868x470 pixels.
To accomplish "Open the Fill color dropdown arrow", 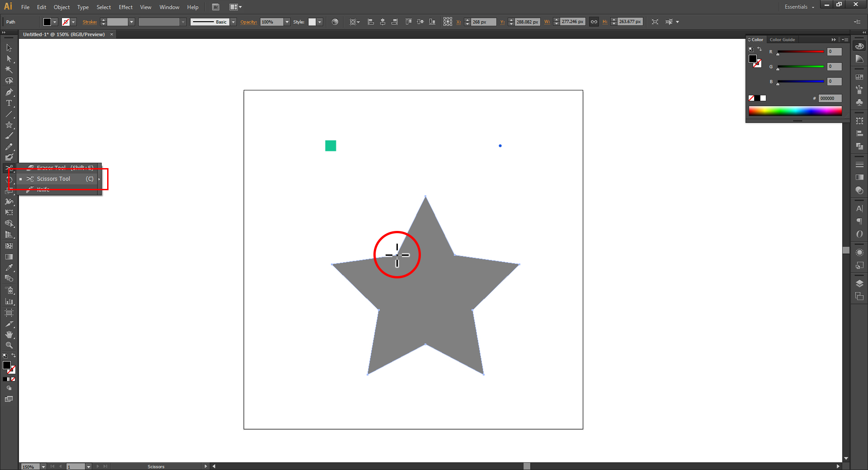I will (x=55, y=22).
